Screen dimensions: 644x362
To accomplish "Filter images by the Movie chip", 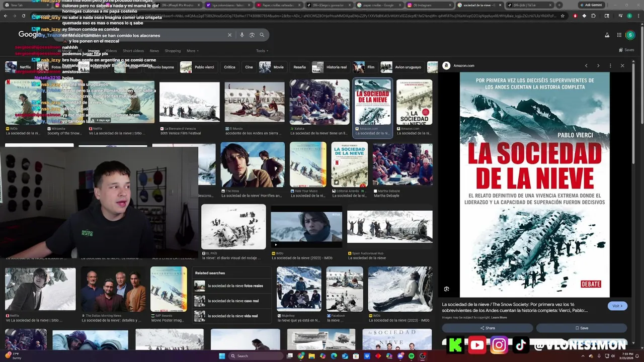I will pos(273,67).
